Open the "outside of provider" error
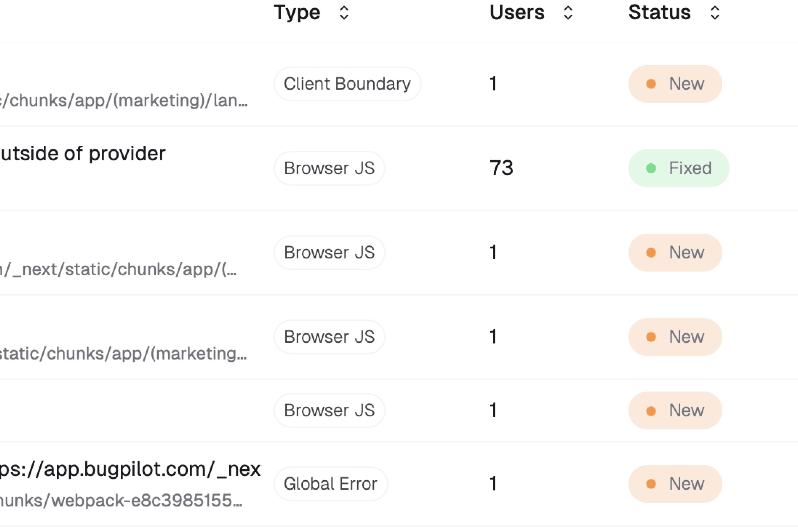Viewport: 798px width, 532px height. [x=82, y=154]
